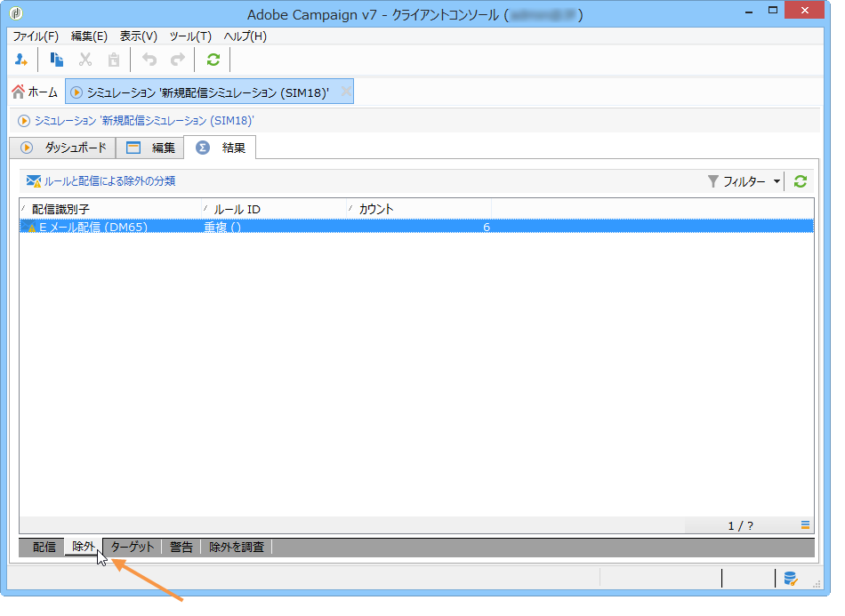The height and width of the screenshot is (616, 845).
Task: Click the 1 / ? record counter
Action: [740, 525]
